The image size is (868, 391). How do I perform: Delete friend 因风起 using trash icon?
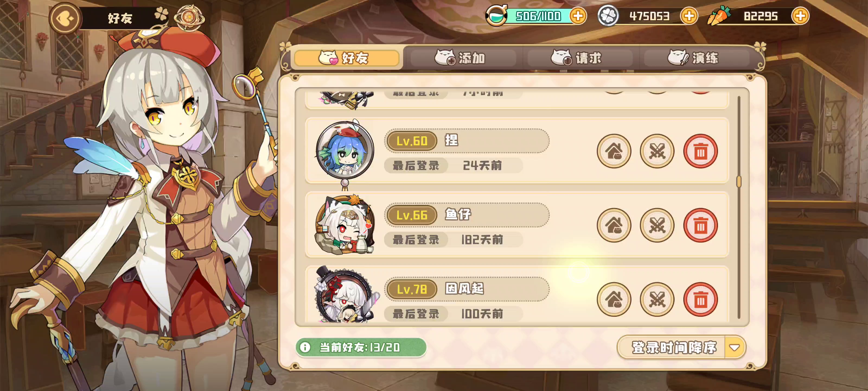point(700,299)
